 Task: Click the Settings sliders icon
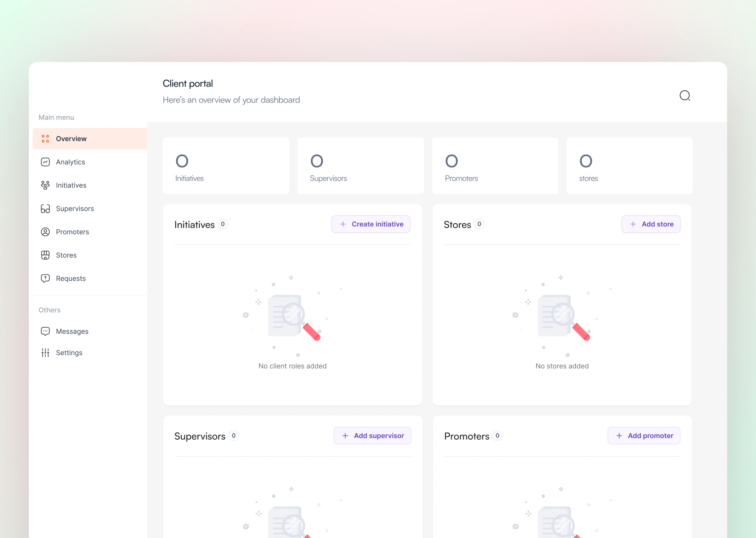pyautogui.click(x=45, y=353)
